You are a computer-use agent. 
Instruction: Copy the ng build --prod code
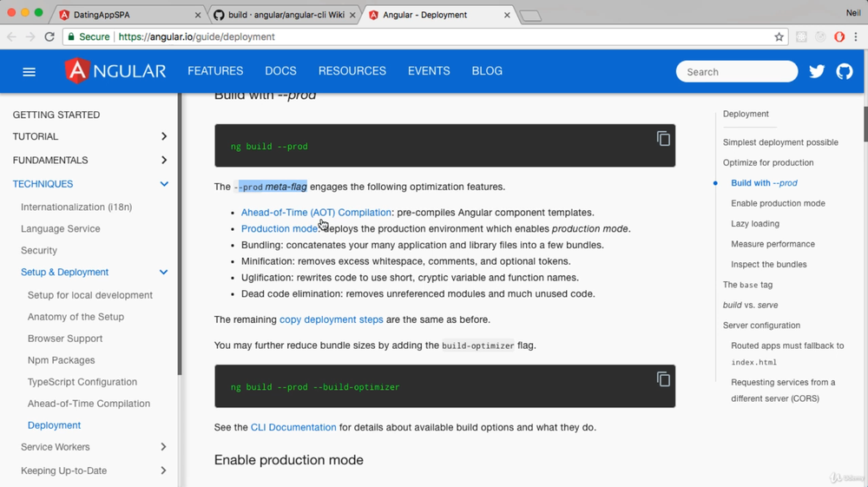pos(663,139)
